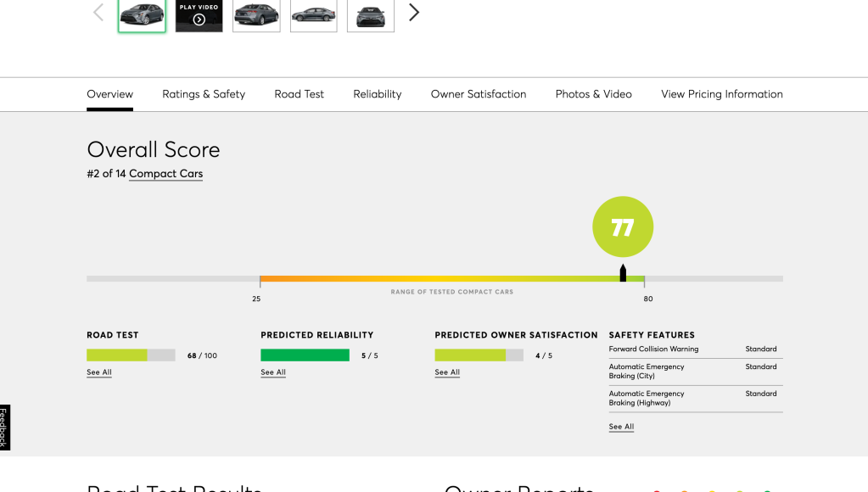Select the side profile car thumbnail
Screen dimensions: 868x492
pos(313,15)
